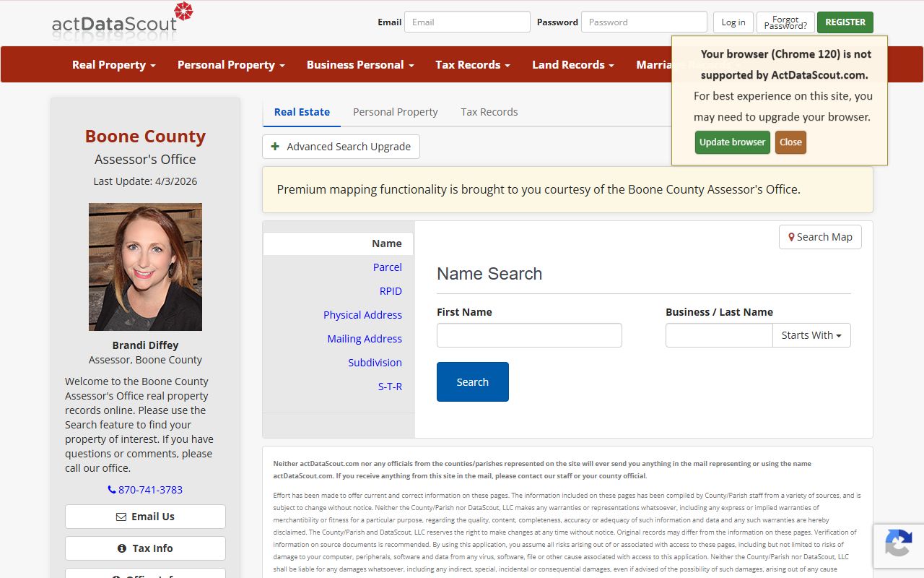Click the Email login field
The height and width of the screenshot is (578, 924).
[467, 22]
